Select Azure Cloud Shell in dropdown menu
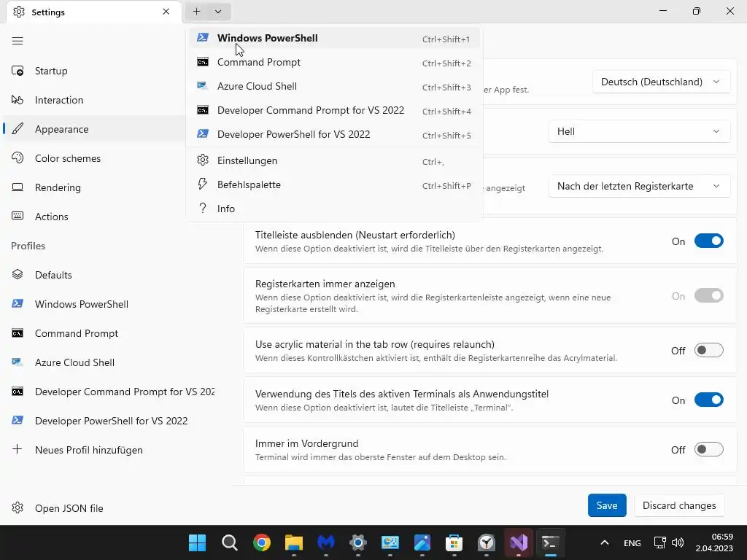 tap(334, 86)
